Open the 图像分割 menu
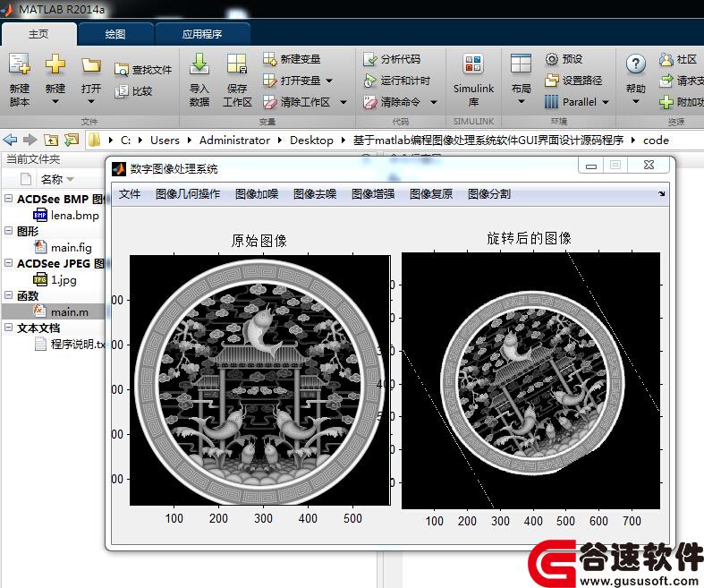The height and width of the screenshot is (588, 704). (x=489, y=194)
